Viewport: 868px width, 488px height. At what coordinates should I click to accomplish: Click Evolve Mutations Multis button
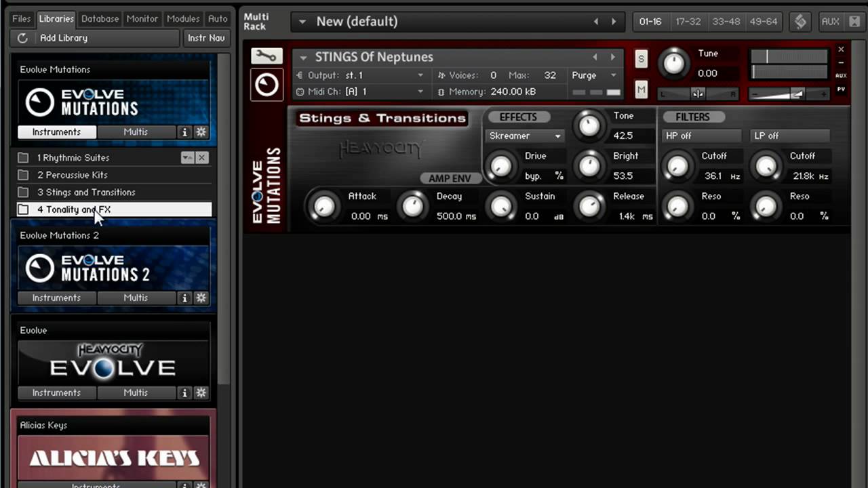[x=136, y=132]
